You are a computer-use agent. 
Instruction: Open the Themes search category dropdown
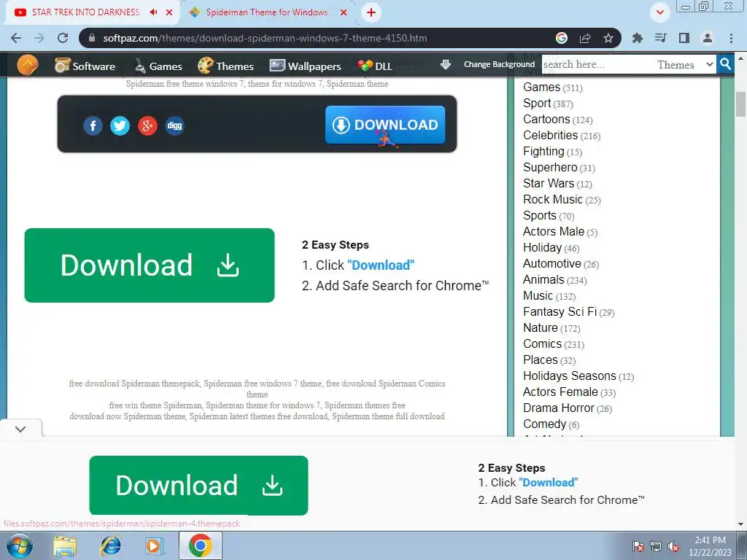coord(685,64)
